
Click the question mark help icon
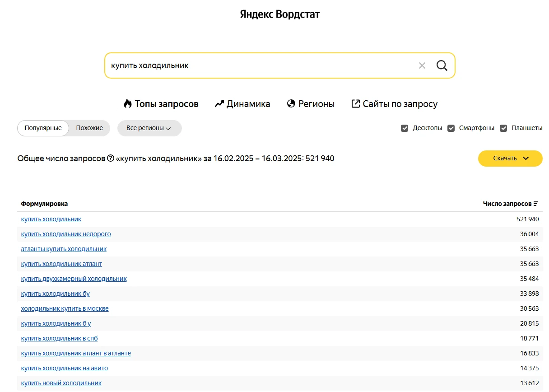(111, 159)
